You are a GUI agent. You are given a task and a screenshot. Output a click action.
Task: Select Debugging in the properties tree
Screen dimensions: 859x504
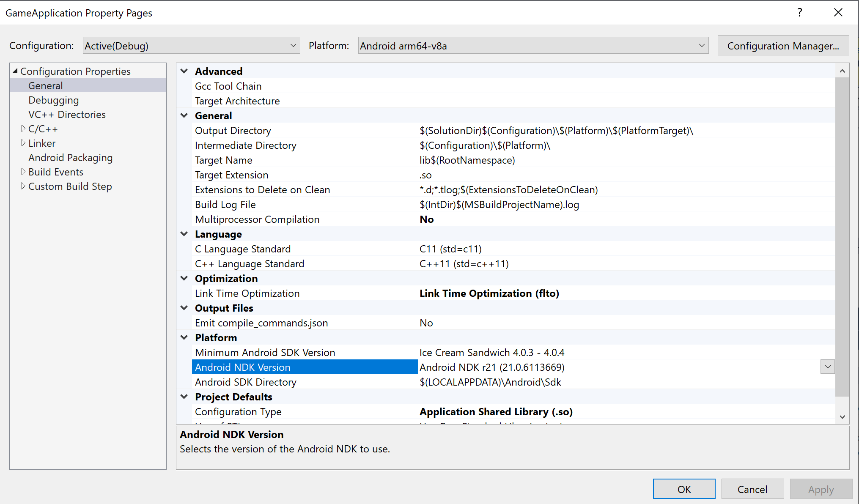54,100
